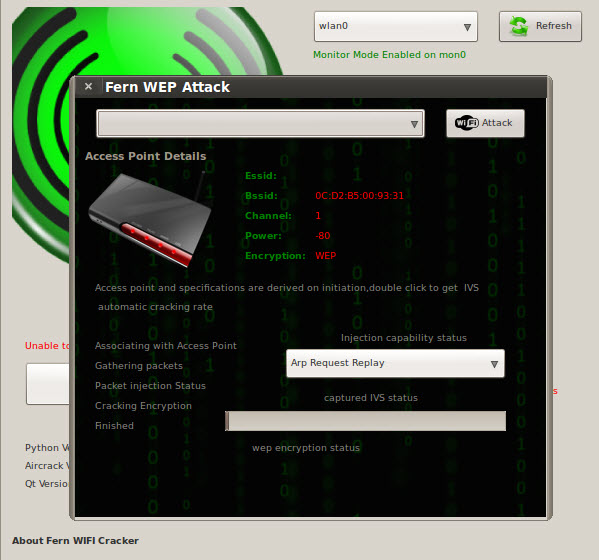
Task: Click the WiFi logo icon on Attack button
Action: 466,123
